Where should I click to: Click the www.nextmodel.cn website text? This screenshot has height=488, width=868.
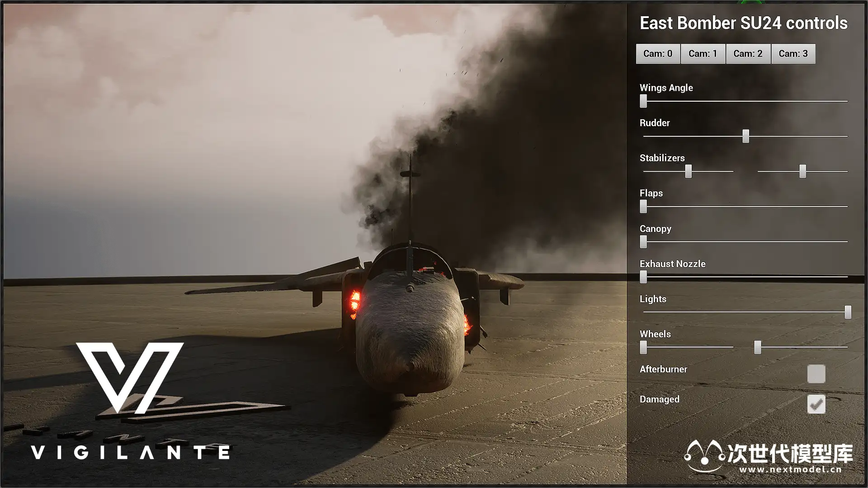click(x=790, y=470)
